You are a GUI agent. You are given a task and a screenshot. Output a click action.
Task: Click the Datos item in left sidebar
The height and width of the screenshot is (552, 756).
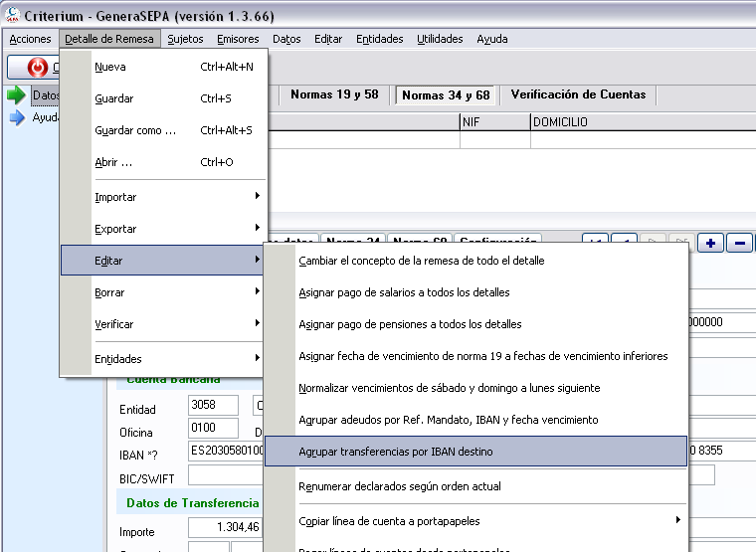[x=46, y=95]
